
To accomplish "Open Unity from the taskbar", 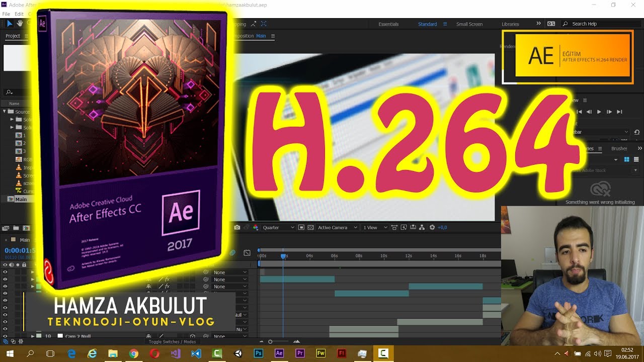I will [238, 353].
